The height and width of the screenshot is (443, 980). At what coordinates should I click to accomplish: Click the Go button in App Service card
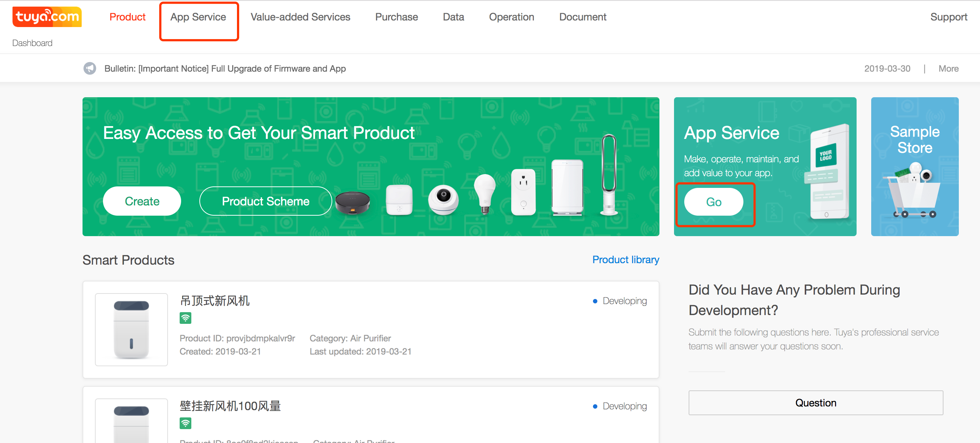[713, 202]
